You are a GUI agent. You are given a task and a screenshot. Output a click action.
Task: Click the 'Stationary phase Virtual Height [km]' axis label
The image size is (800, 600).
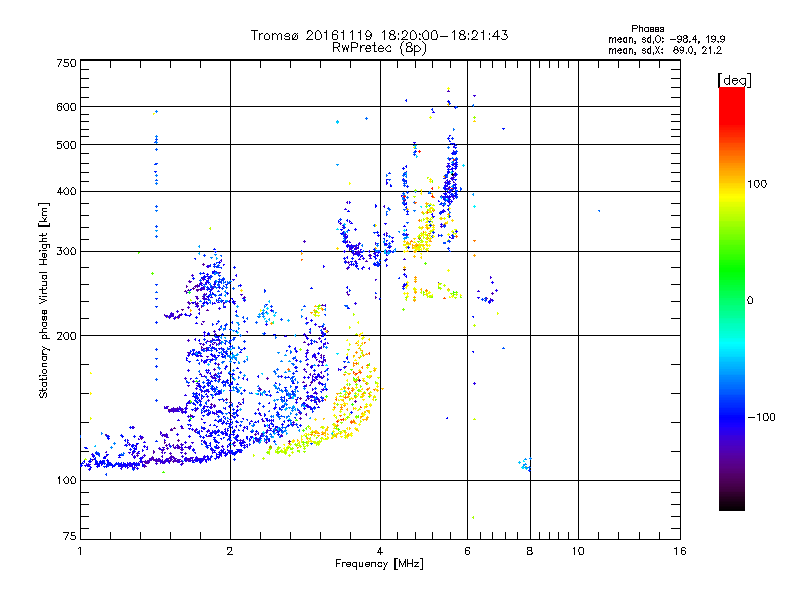tap(44, 301)
